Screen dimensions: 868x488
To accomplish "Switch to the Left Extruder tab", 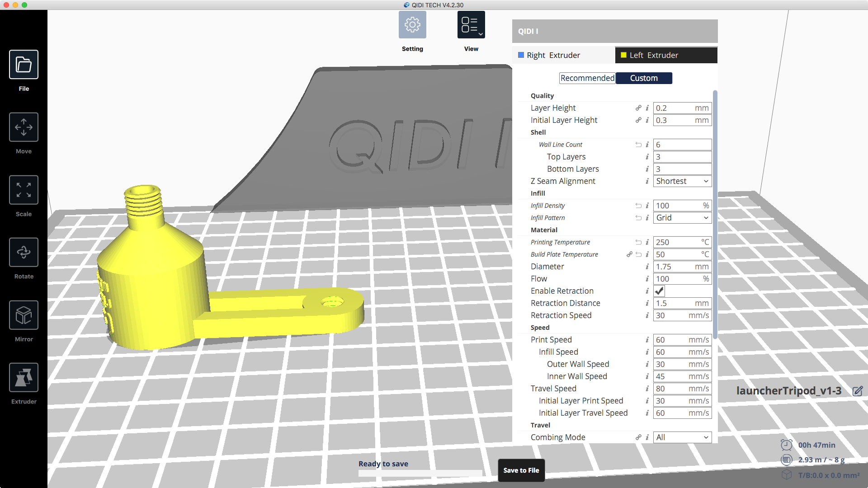I will 666,55.
